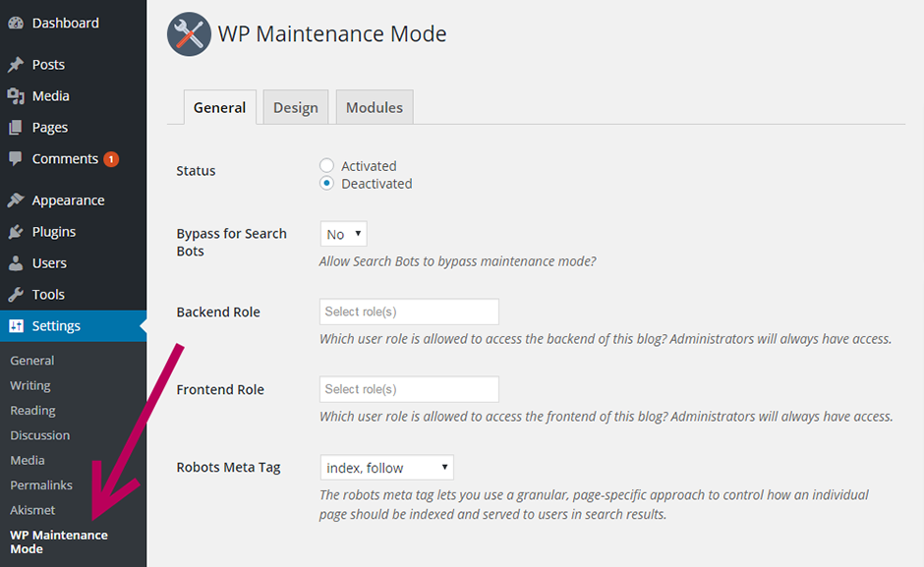924x567 pixels.
Task: Go to Reading settings submenu link
Action: [32, 410]
